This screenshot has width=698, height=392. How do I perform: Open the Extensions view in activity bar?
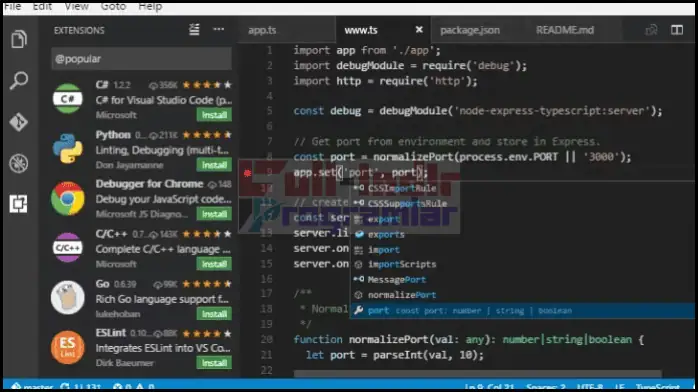pyautogui.click(x=19, y=204)
